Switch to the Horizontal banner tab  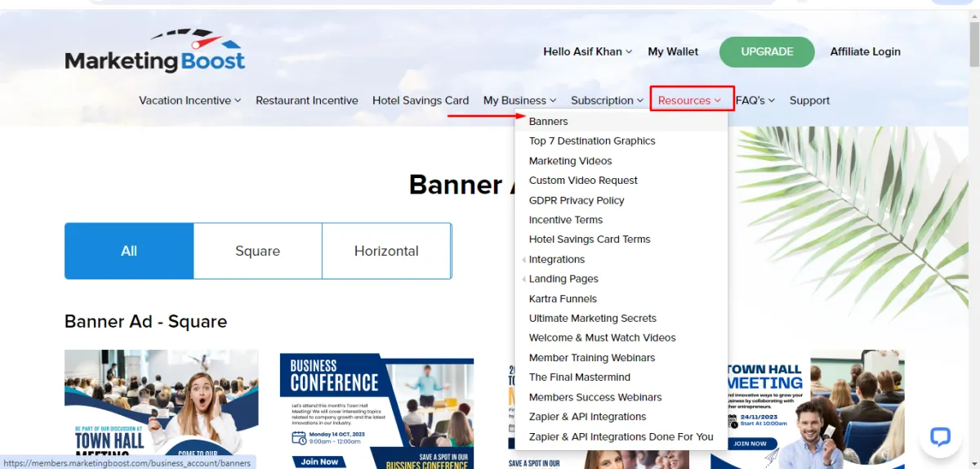(386, 251)
